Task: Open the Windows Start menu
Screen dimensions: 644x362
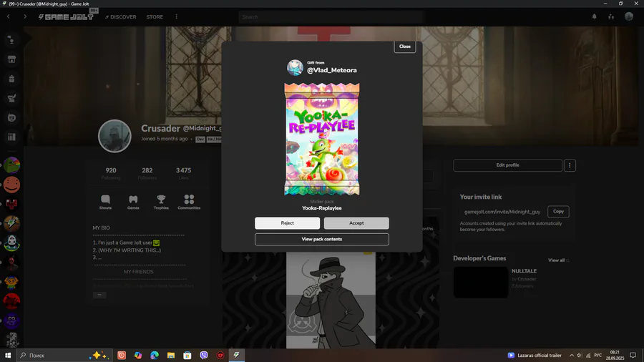Action: [8, 355]
